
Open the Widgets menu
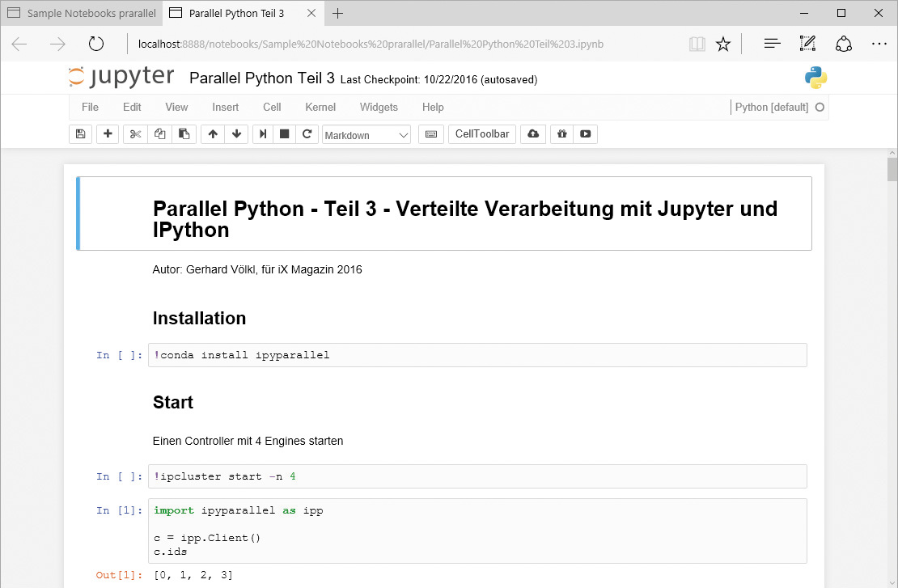tap(379, 107)
